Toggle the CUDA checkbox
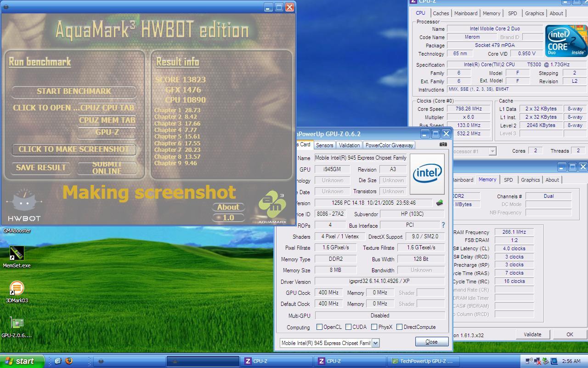 point(348,327)
